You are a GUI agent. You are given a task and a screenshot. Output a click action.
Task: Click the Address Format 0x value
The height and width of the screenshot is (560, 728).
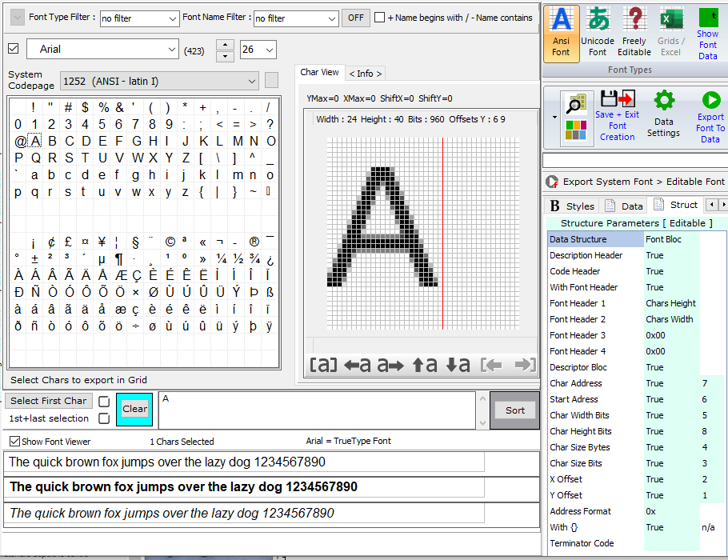pos(650,512)
